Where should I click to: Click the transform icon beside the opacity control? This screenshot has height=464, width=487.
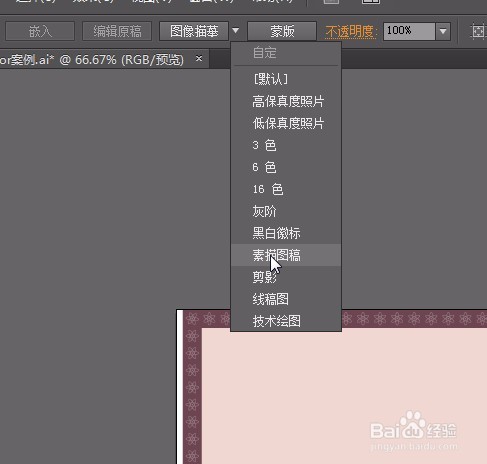(x=479, y=31)
